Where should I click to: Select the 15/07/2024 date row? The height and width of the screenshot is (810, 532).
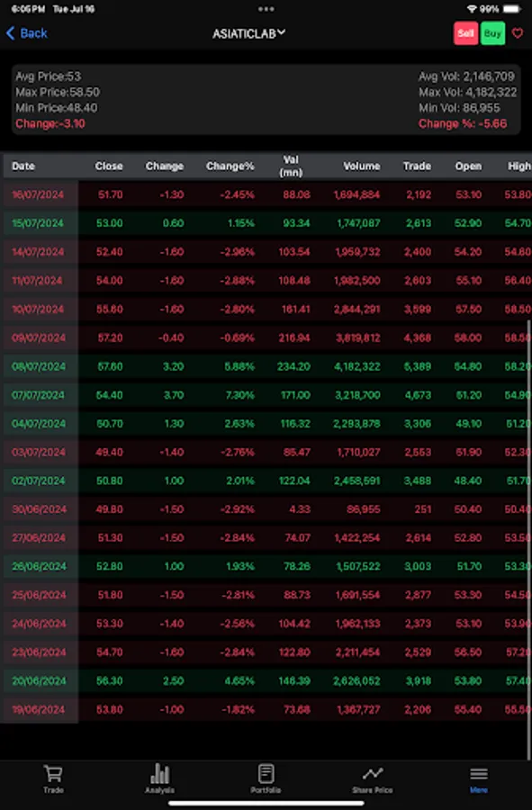coord(266,223)
